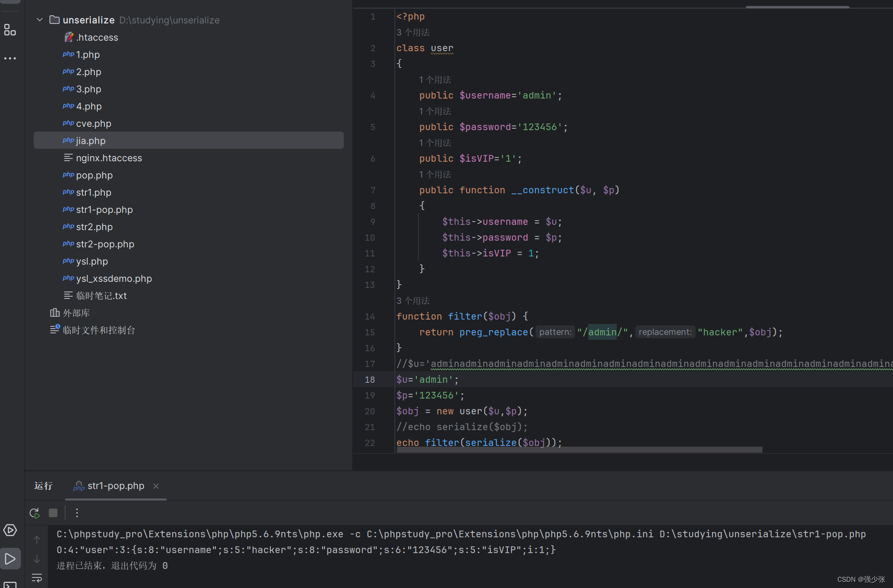Place cursor on $u='admin' line
The image size is (893, 588).
pos(427,379)
